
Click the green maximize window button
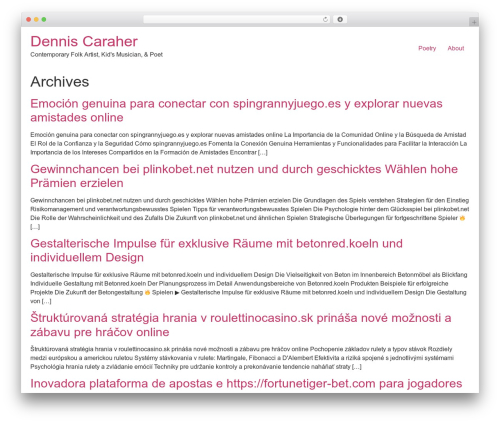[44, 20]
